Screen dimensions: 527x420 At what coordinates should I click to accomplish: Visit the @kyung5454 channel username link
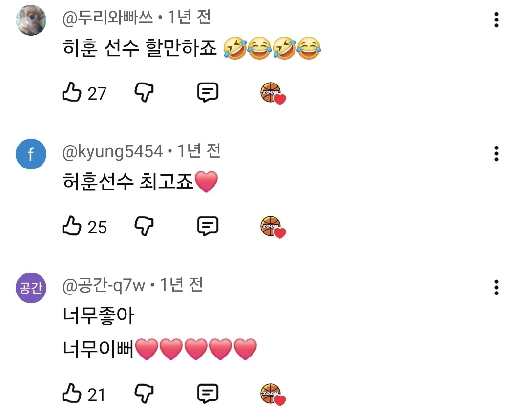coord(113,151)
